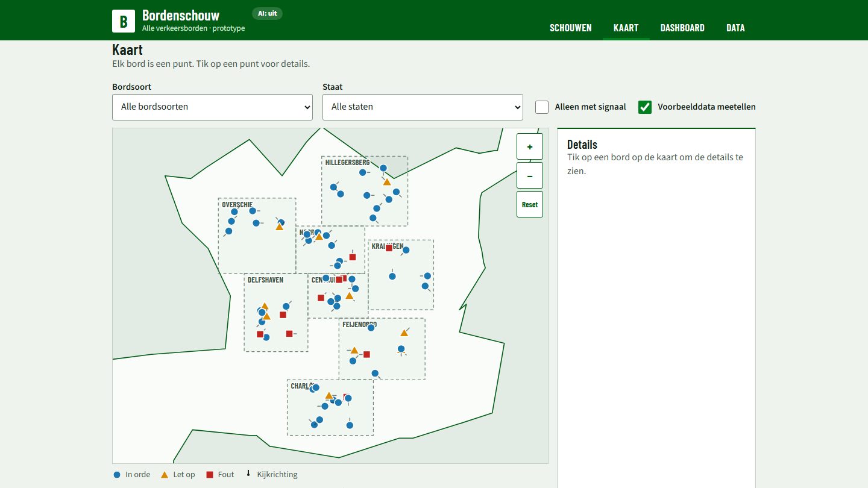868x488 pixels.
Task: Click the red Fout legend swatch
Action: tap(210, 475)
